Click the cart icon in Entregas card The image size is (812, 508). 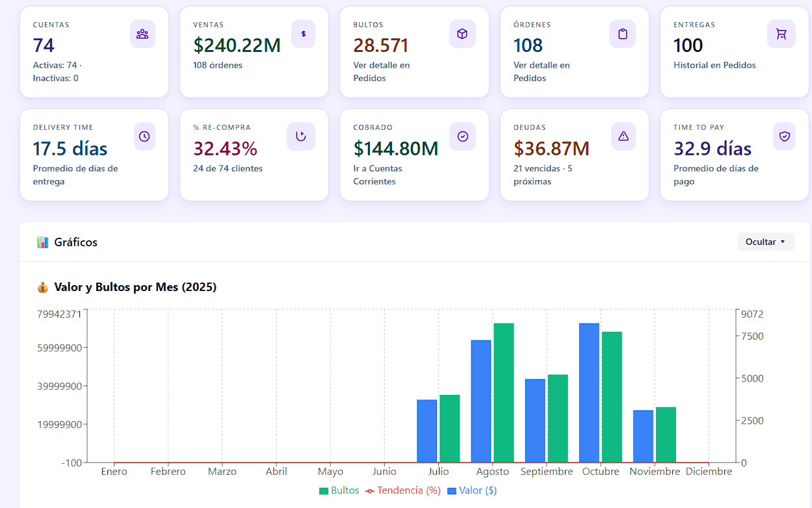pos(781,34)
